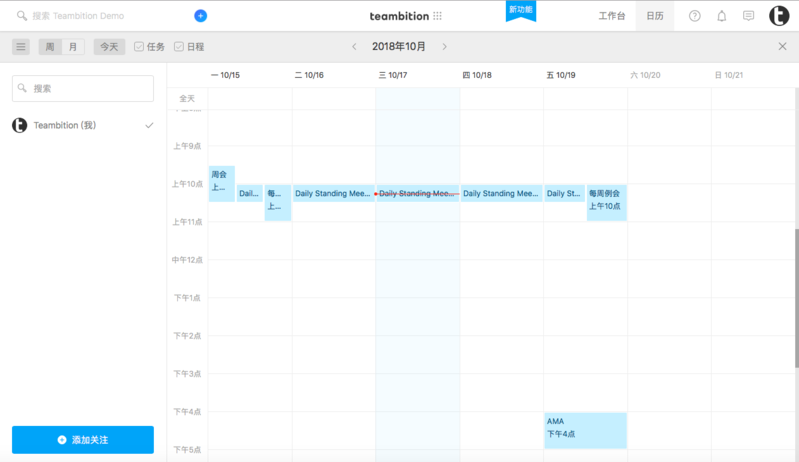
Task: Toggle the 日程 checkbox
Action: pos(178,46)
